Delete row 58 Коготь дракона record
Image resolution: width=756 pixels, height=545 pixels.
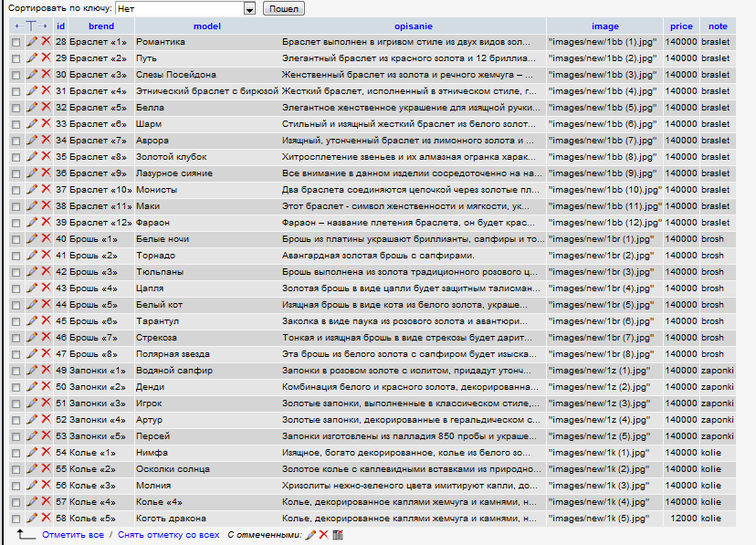[46, 518]
